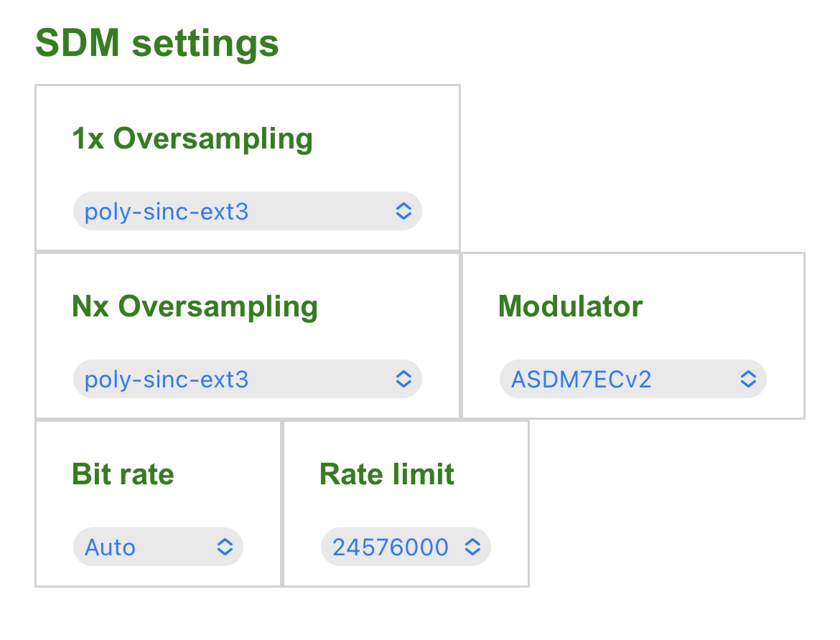Select the poly-sinc-ext3 text under 1x Oversampling
The width and height of the screenshot is (840, 640).
pyautogui.click(x=167, y=212)
